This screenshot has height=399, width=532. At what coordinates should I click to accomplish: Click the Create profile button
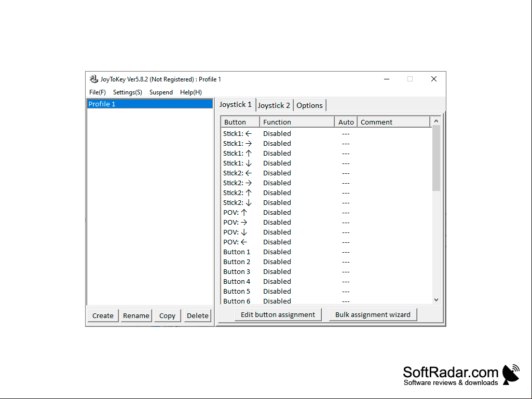103,315
